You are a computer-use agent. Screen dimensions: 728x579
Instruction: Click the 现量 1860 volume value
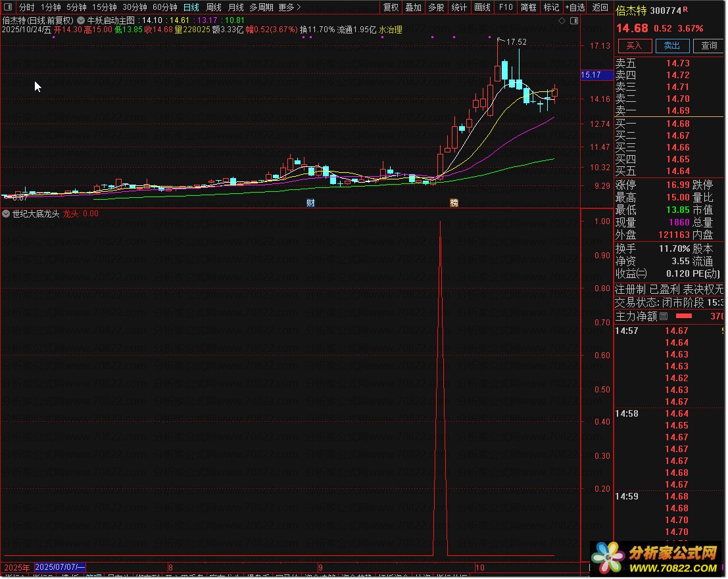[x=679, y=223]
